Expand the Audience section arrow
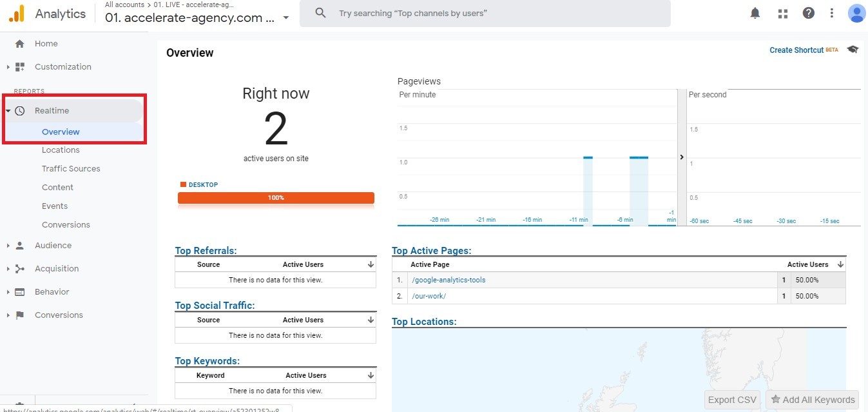 [x=8, y=246]
